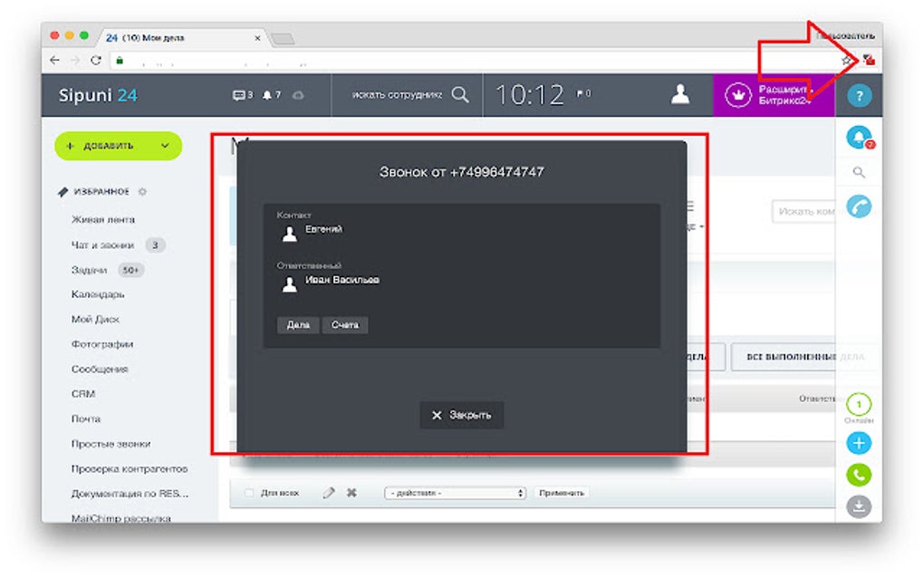Click the blue plus icon to add new item
The width and height of the screenshot is (924, 578).
(859, 442)
